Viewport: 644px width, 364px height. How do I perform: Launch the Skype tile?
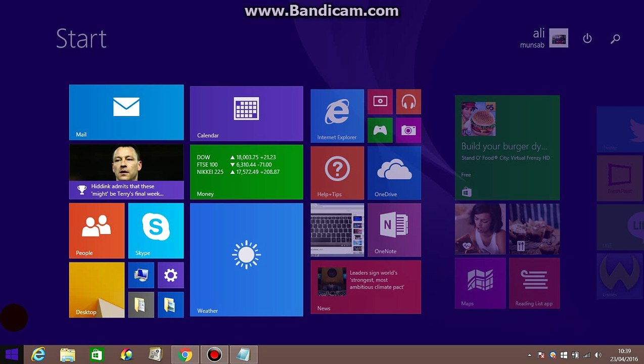pyautogui.click(x=156, y=231)
